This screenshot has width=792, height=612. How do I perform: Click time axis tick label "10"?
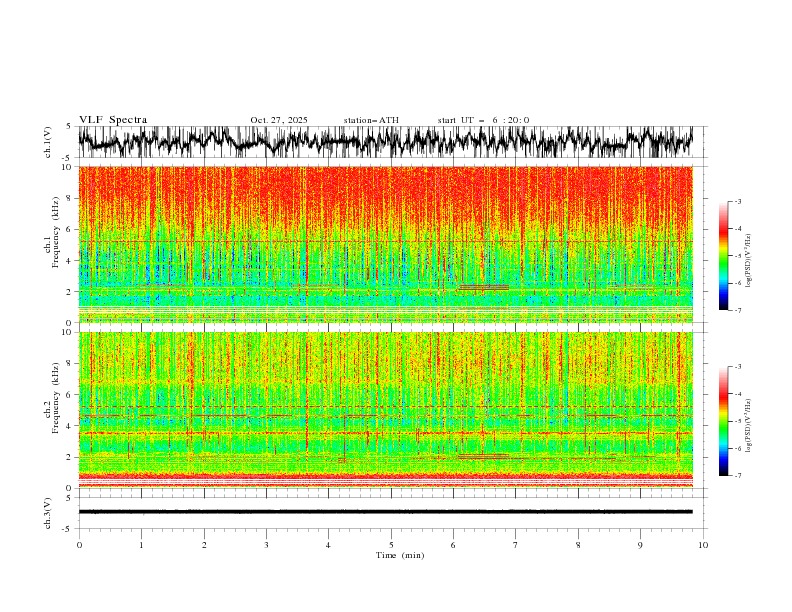703,545
